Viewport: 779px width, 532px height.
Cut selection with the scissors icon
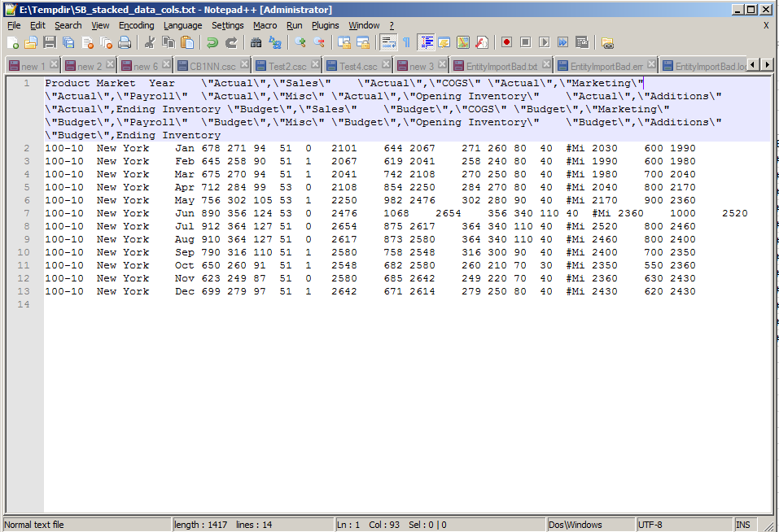(150, 43)
